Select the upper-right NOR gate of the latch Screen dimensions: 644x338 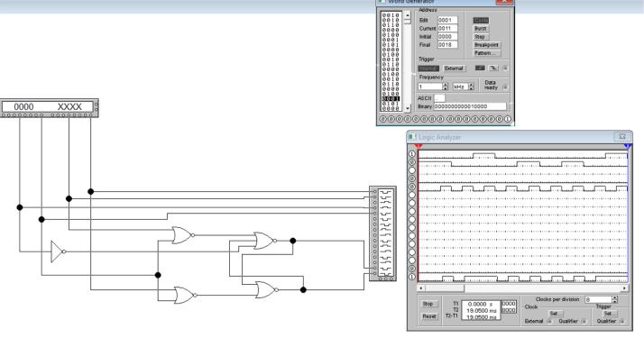point(264,241)
